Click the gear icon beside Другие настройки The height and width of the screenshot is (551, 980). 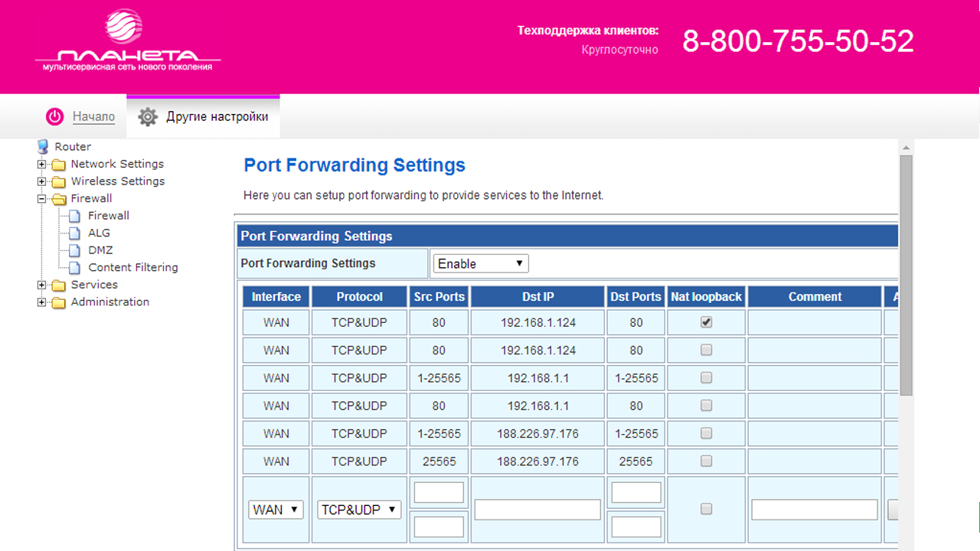[x=148, y=116]
